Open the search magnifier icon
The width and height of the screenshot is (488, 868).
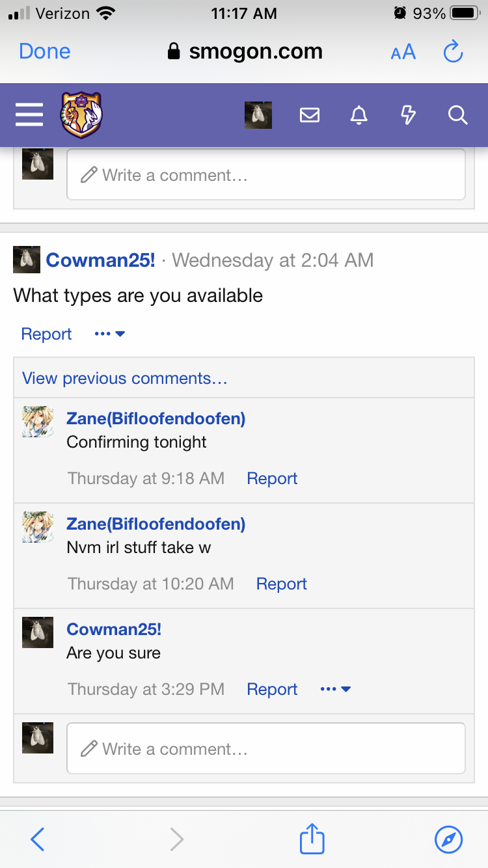(x=457, y=116)
